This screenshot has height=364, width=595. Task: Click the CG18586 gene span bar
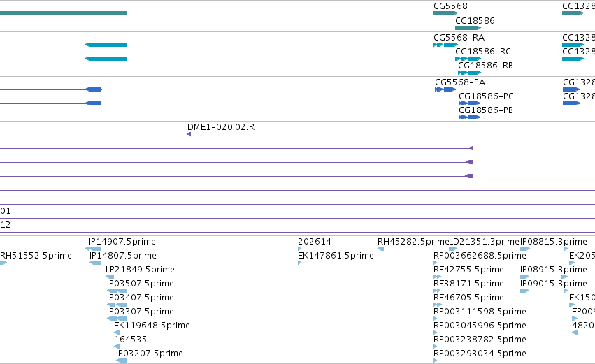tap(468, 28)
